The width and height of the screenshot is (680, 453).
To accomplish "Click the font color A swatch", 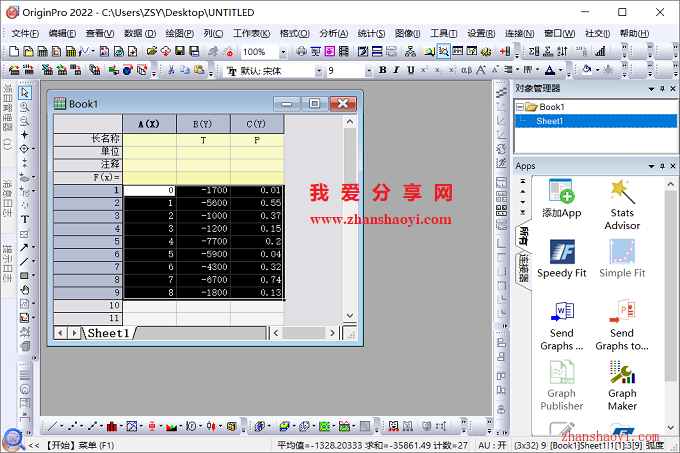I will coord(550,70).
